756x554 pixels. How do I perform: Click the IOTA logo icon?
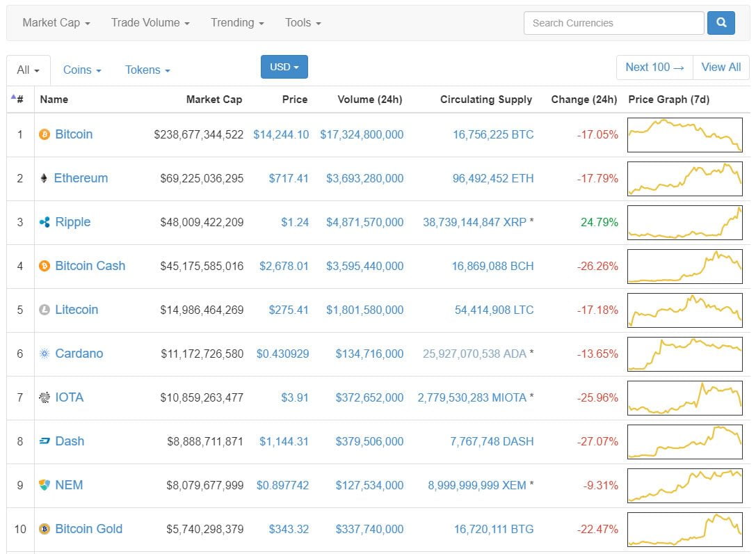point(45,397)
